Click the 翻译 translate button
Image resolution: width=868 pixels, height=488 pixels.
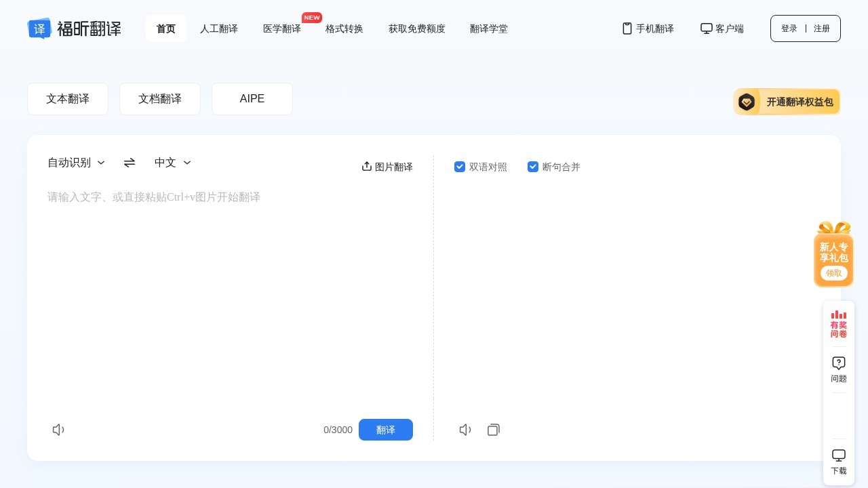[x=386, y=430]
